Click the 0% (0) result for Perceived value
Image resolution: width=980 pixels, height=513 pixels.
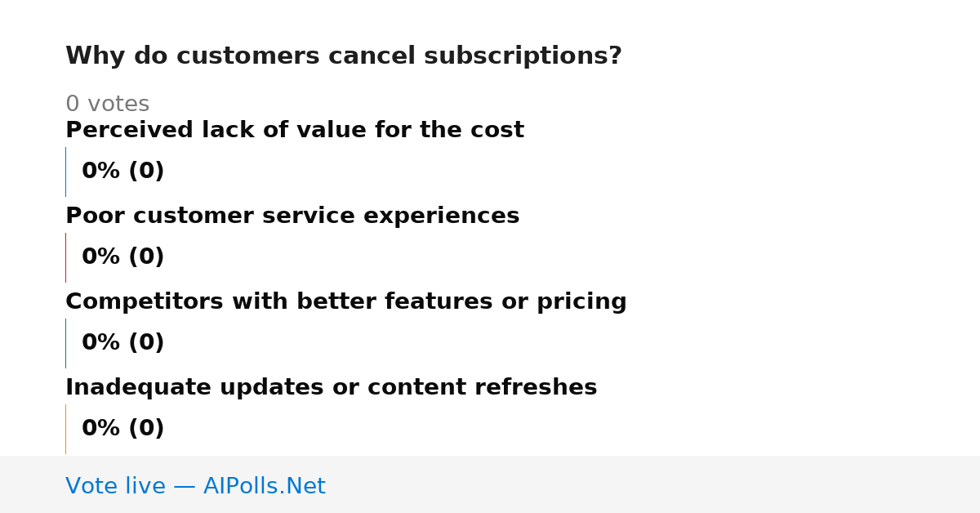pos(122,172)
